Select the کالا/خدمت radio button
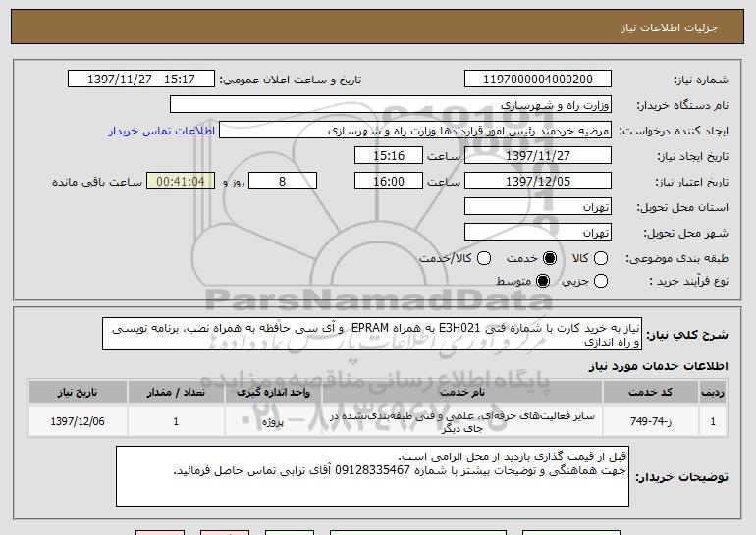The image size is (756, 535). click(484, 258)
